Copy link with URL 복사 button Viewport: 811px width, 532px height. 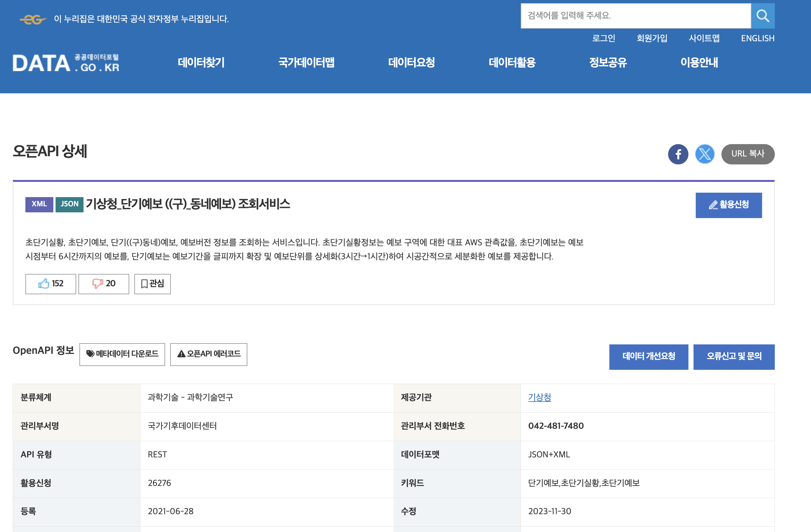click(x=747, y=154)
